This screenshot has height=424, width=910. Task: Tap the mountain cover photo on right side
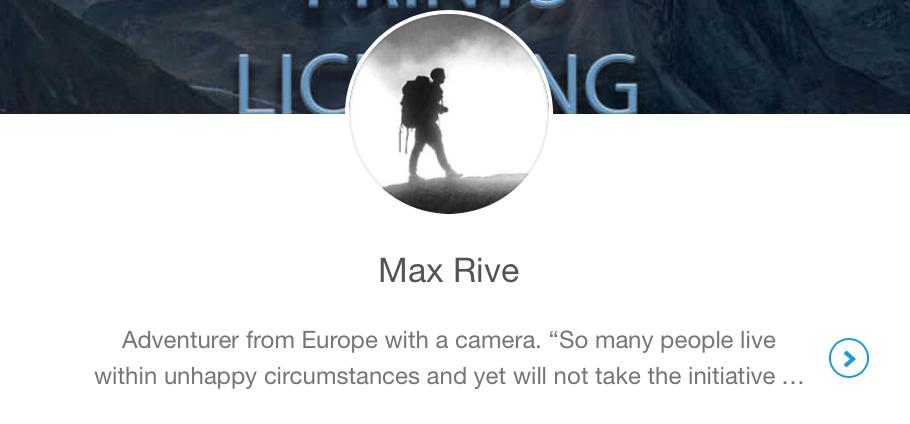[x=772, y=56]
